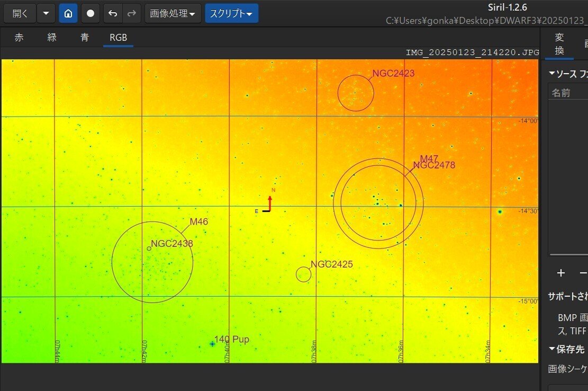Click the NGC2425 annotation label

coord(332,264)
